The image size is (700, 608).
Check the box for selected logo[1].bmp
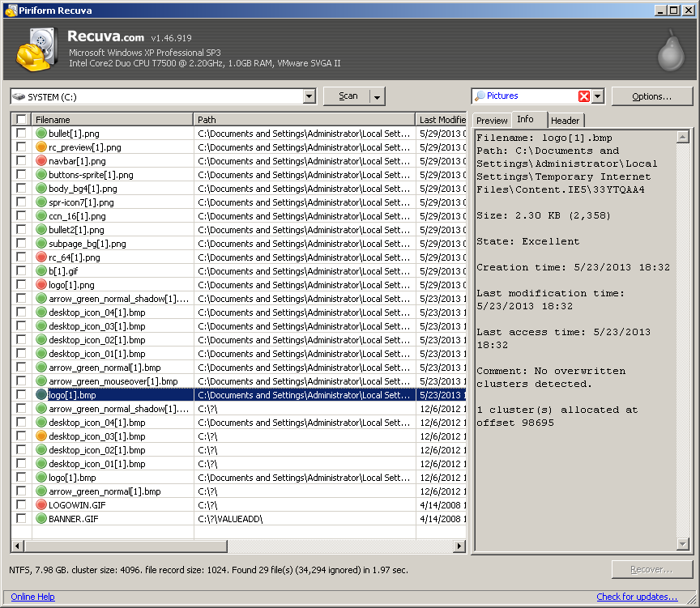21,395
